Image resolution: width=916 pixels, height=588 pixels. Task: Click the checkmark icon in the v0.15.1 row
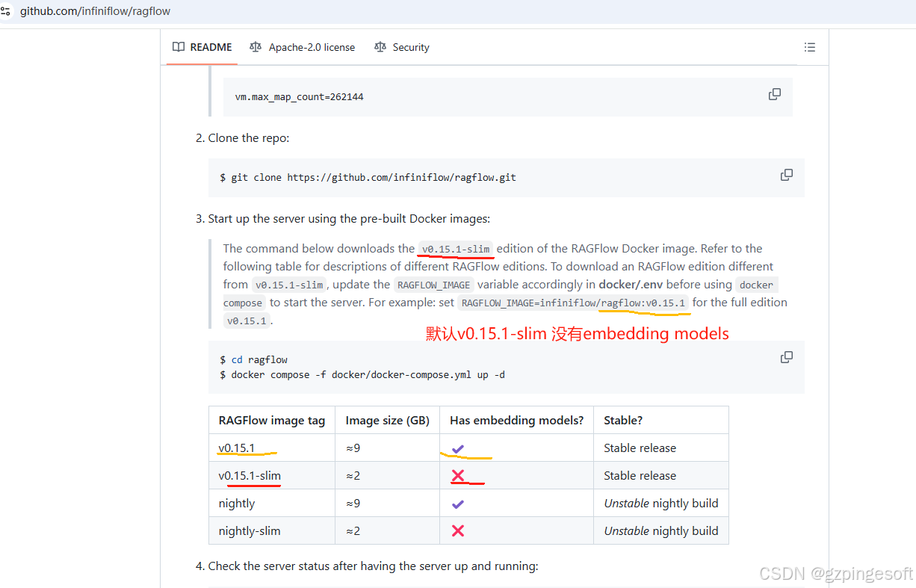pyautogui.click(x=458, y=448)
